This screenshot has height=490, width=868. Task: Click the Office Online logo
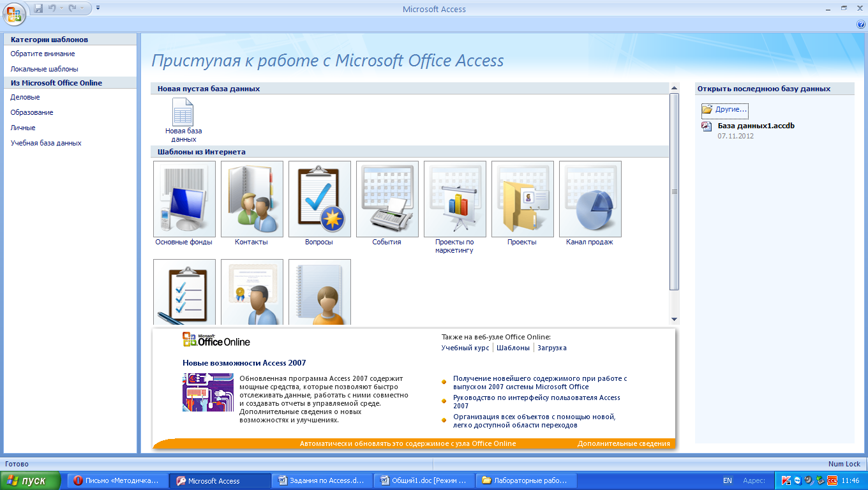pyautogui.click(x=216, y=339)
